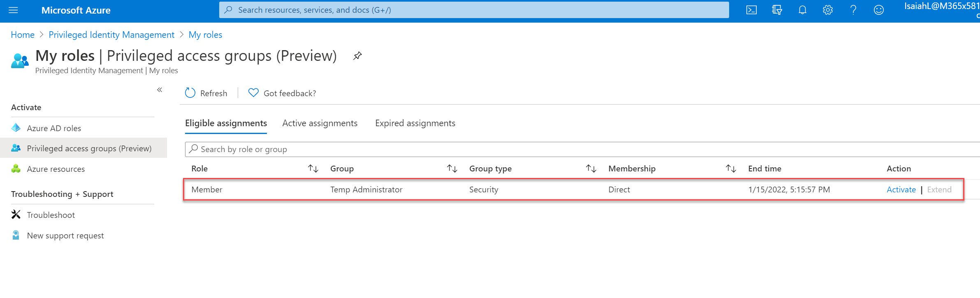Collapse the left navigation pane
Image resolution: width=980 pixels, height=298 pixels.
pyautogui.click(x=160, y=90)
